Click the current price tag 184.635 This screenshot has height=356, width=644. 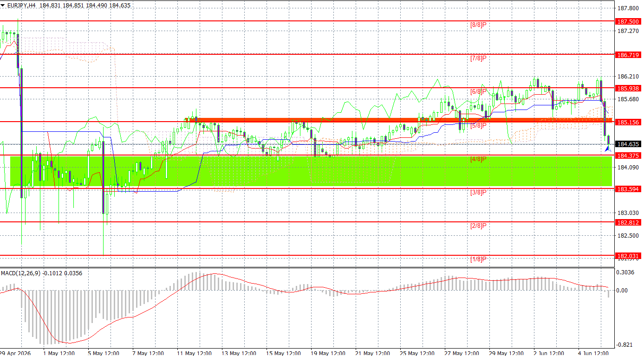628,144
